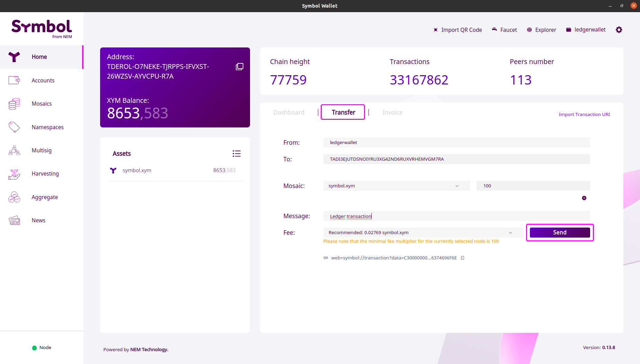Click the TDEROL wallet address text
Screen dimensions: 640x364
(x=158, y=71)
